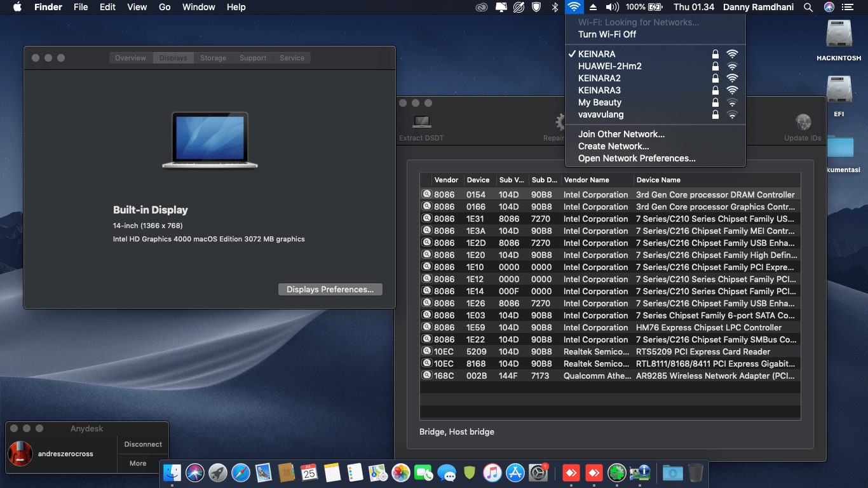Screen dimensions: 868x488
Task: Open the Apple menu
Action: pyautogui.click(x=17, y=7)
